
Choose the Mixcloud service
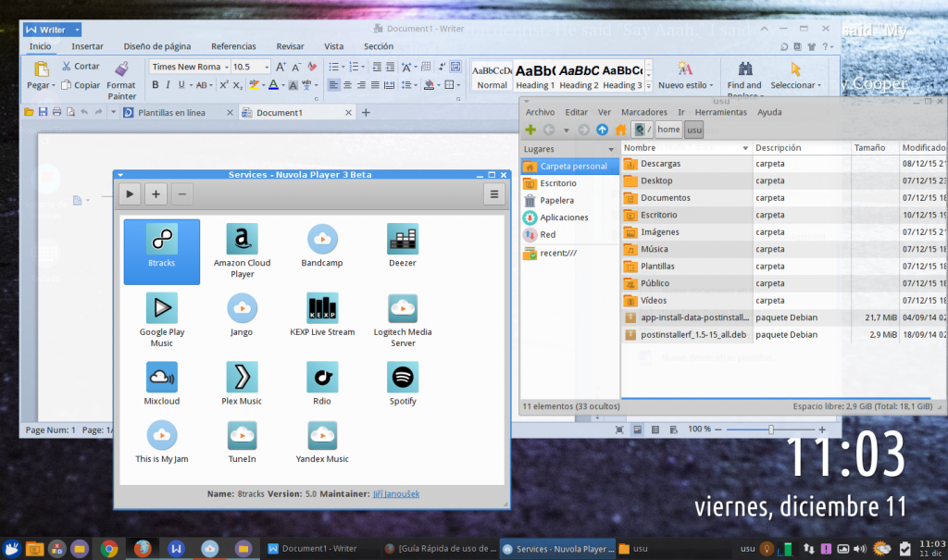(x=161, y=383)
